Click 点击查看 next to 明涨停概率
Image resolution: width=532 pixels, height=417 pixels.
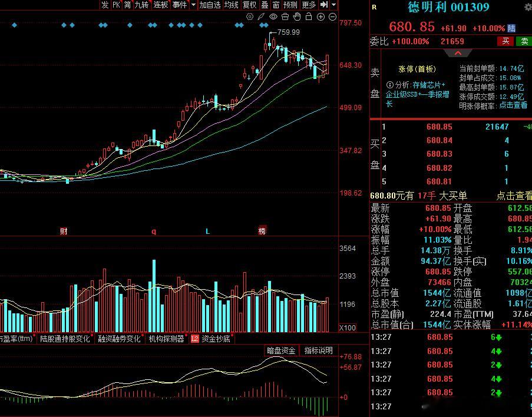[x=513, y=105]
